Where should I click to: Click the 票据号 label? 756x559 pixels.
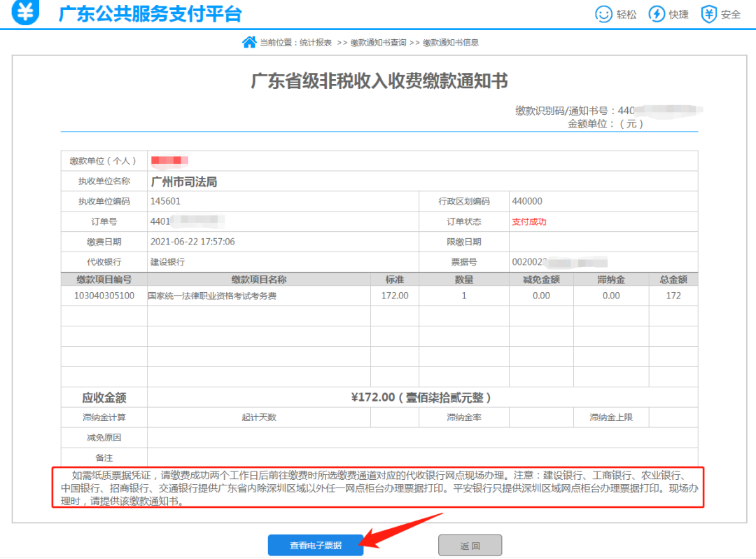point(464,262)
